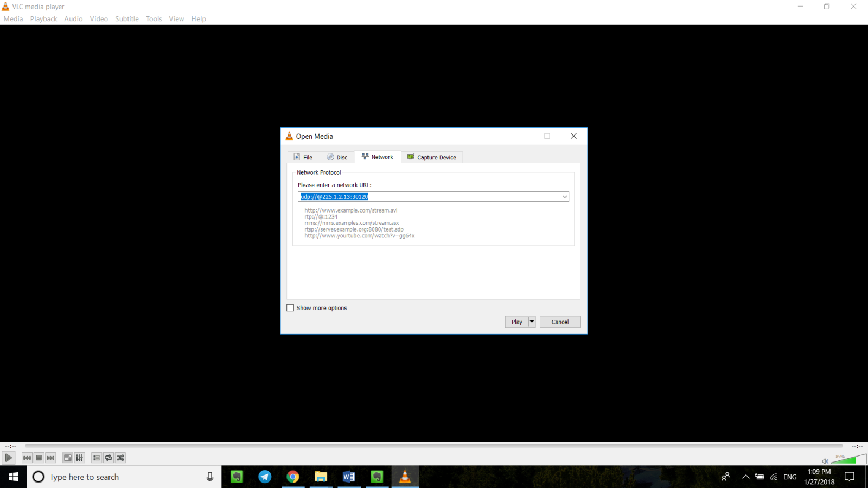Expand network URL history dropdown arrow

pyautogui.click(x=565, y=197)
